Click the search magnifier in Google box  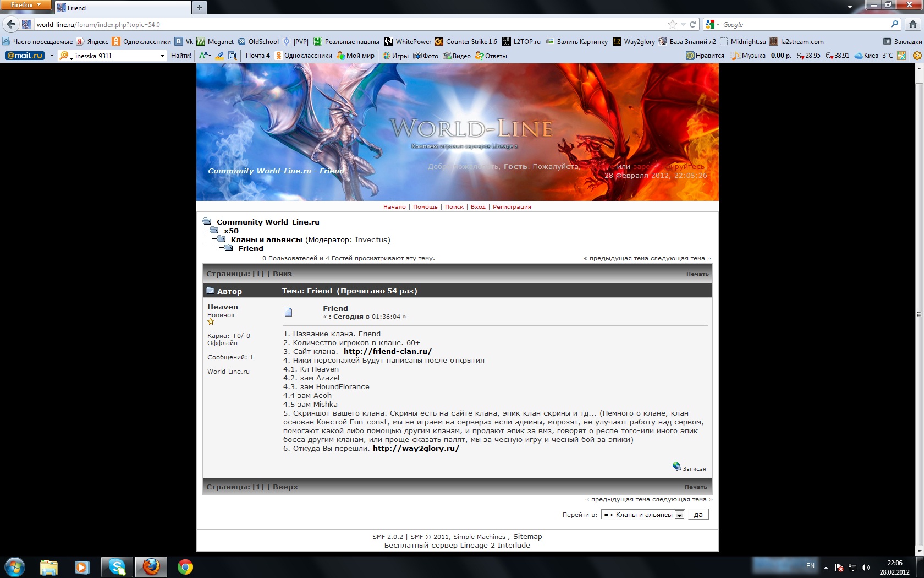(x=894, y=24)
